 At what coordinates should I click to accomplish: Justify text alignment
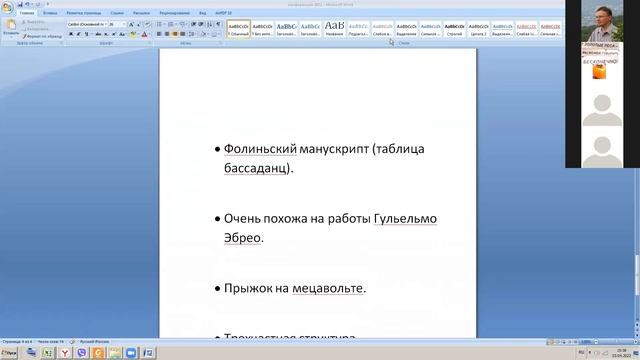pos(182,34)
